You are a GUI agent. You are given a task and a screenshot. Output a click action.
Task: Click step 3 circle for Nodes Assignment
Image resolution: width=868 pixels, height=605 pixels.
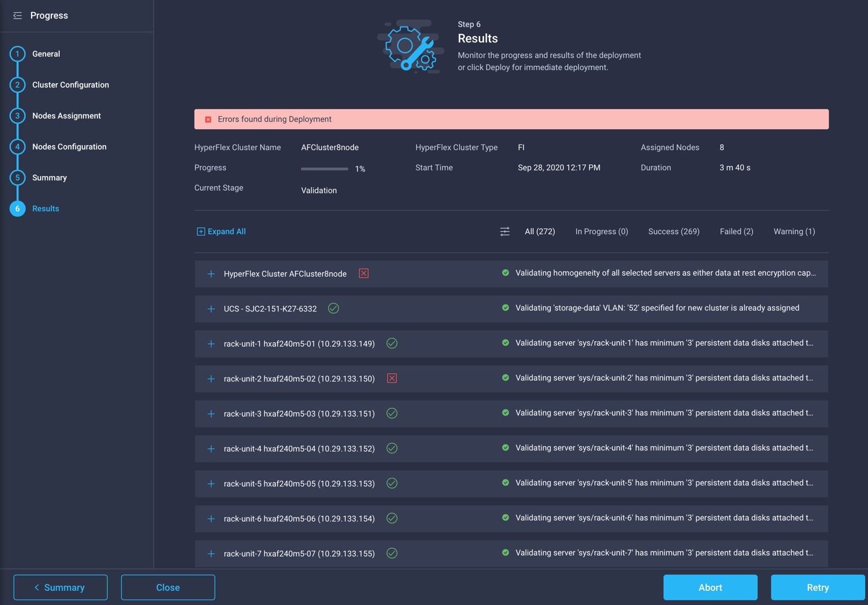(x=17, y=116)
